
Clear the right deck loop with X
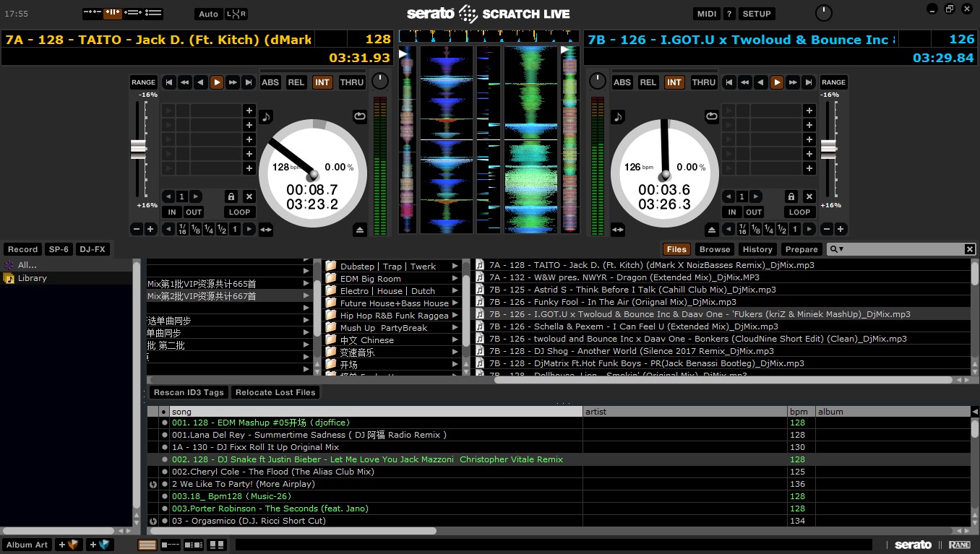pyautogui.click(x=809, y=196)
